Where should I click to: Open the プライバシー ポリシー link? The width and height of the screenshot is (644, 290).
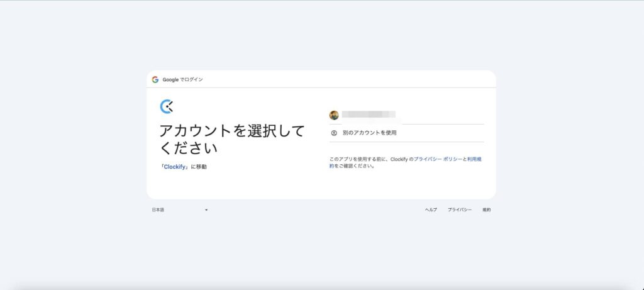coord(438,159)
